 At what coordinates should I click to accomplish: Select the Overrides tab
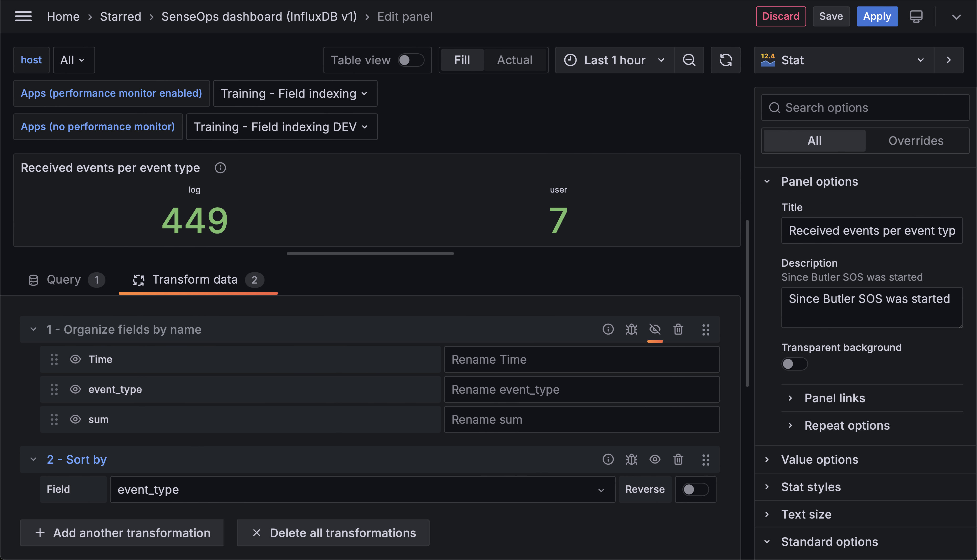(x=916, y=141)
